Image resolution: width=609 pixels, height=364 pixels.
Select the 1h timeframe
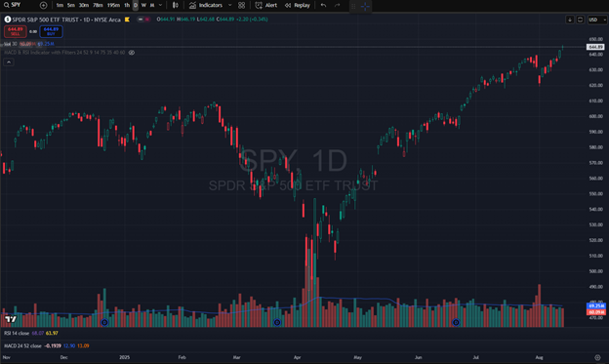pos(127,5)
